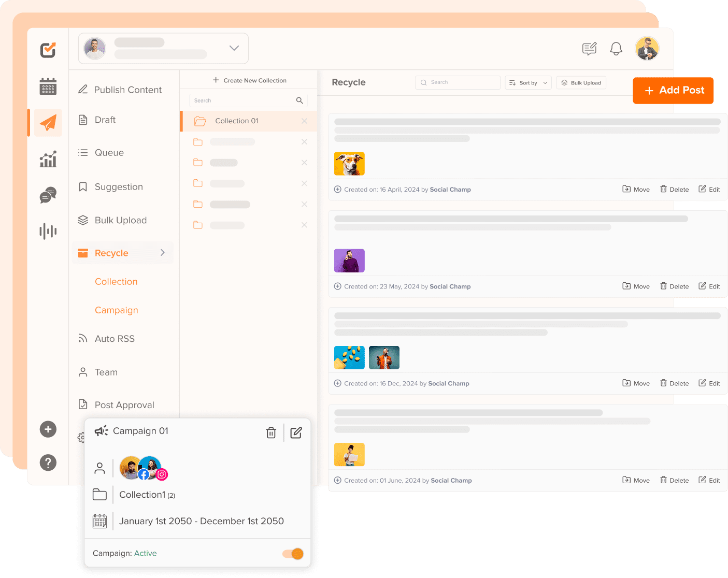Open the calendar icon in left sidebar
Viewport: 728px width, 578px height.
coord(48,86)
